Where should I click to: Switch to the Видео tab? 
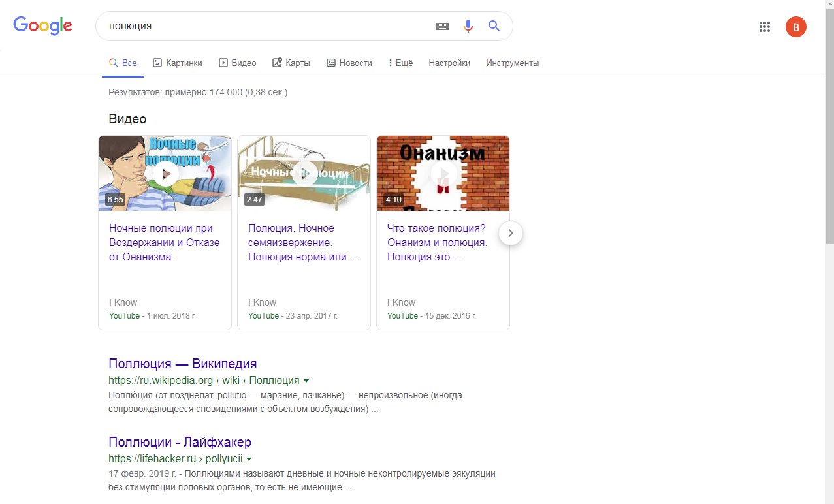tap(237, 63)
